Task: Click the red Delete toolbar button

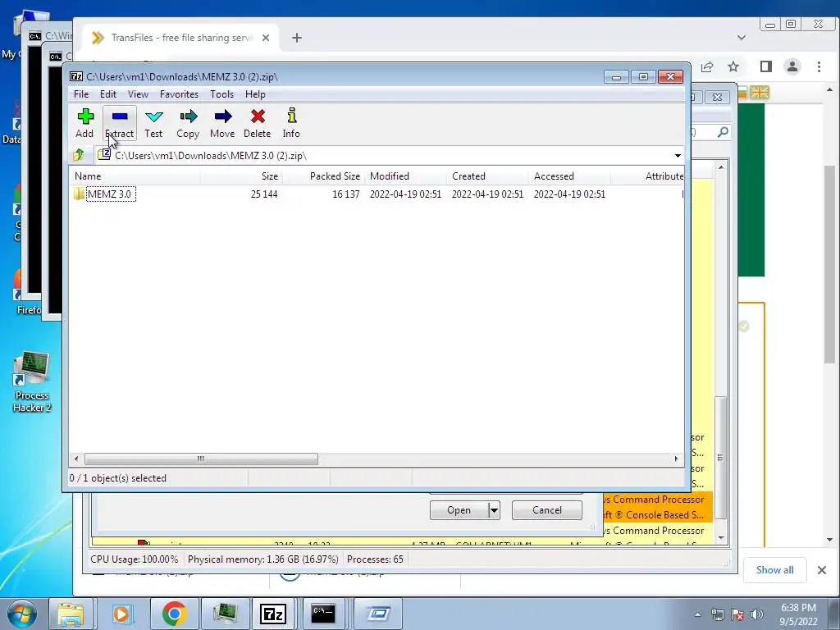Action: click(257, 123)
